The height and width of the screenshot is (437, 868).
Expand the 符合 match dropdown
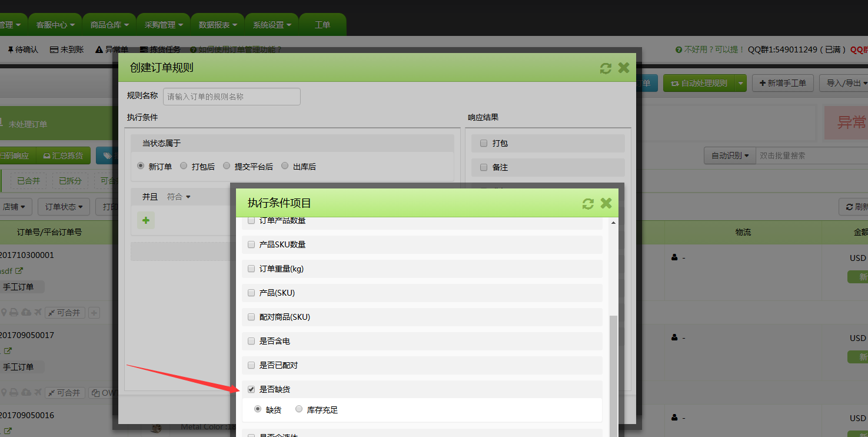(x=178, y=197)
